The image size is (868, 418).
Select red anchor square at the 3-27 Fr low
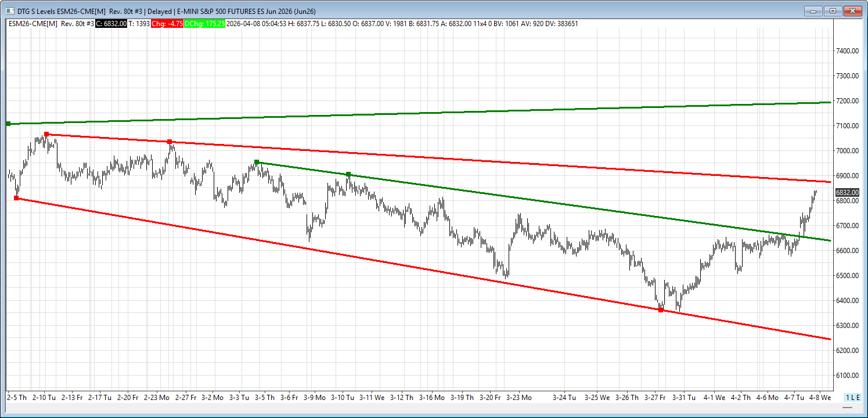coord(661,310)
